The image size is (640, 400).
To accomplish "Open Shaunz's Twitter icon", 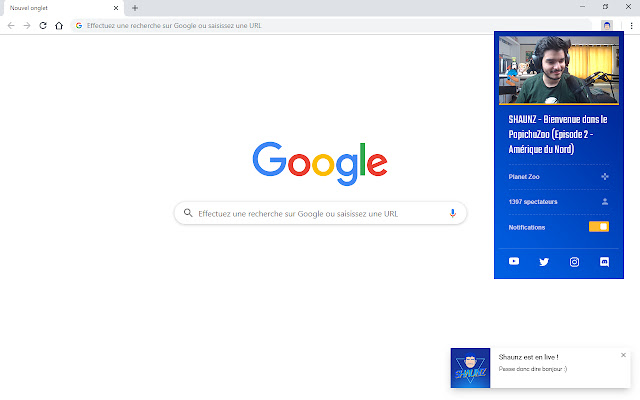I will (x=544, y=262).
